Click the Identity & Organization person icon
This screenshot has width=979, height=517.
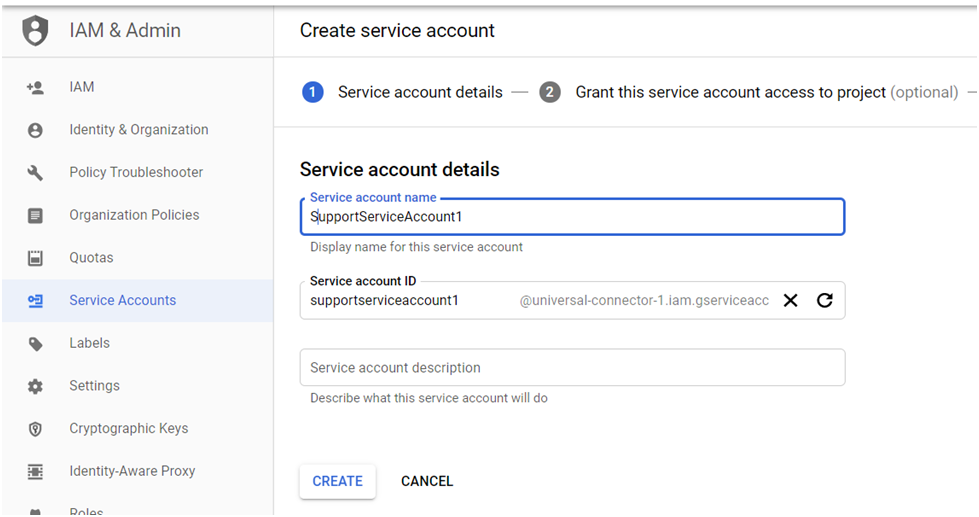click(x=35, y=130)
